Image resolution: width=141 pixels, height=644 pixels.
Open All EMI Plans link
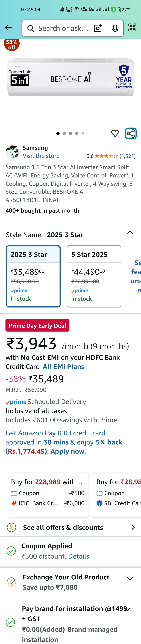click(x=63, y=367)
